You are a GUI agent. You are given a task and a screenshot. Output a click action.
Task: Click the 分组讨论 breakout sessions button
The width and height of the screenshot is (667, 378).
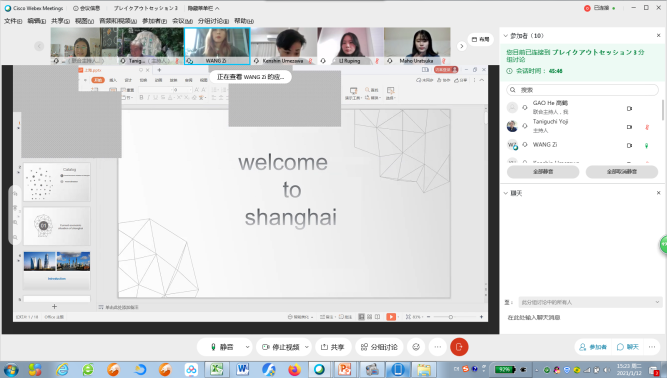[379, 347]
